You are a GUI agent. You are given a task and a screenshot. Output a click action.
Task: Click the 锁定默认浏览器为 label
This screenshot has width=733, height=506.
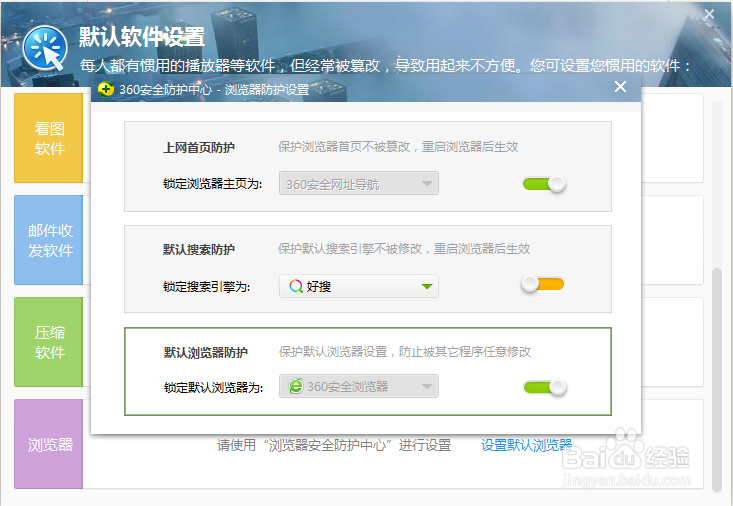click(x=213, y=387)
